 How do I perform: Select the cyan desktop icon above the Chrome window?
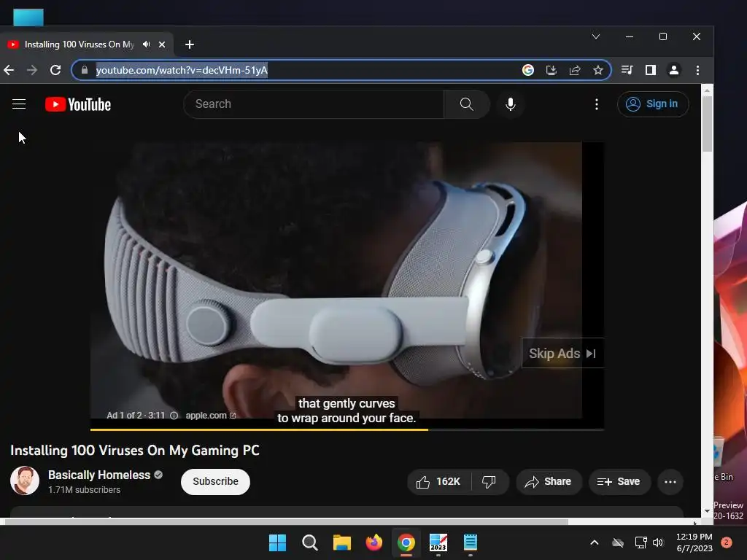tap(28, 17)
